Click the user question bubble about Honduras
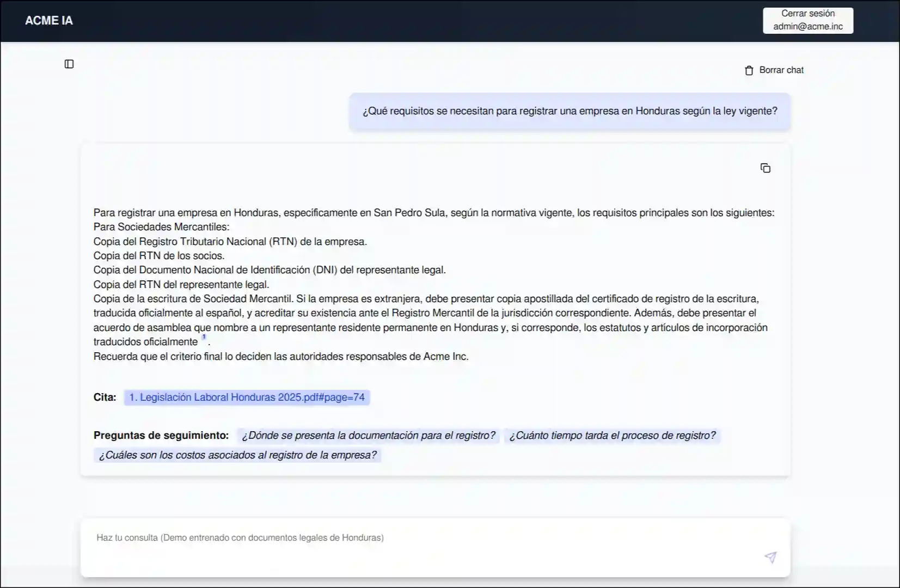900x588 pixels. 570,112
